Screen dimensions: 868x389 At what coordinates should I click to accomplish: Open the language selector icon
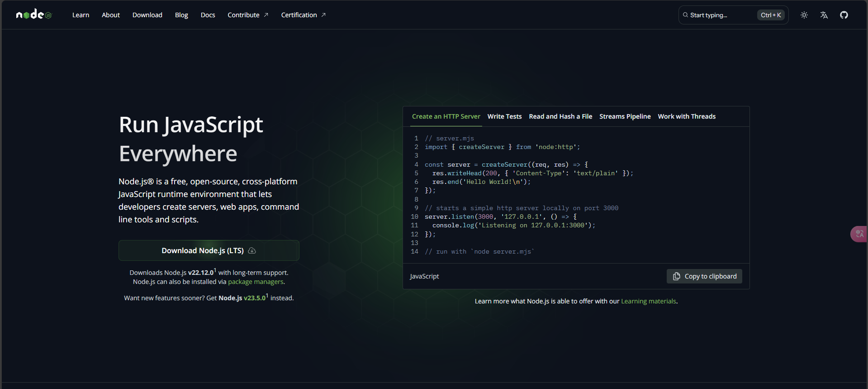pyautogui.click(x=824, y=15)
